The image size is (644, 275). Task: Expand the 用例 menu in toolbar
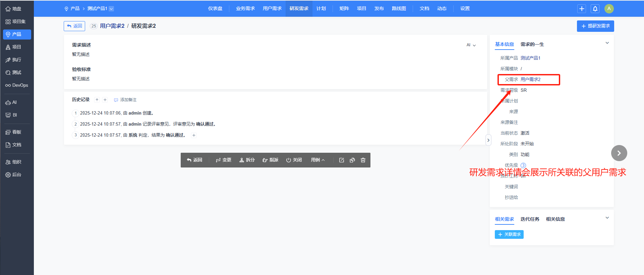(x=317, y=160)
